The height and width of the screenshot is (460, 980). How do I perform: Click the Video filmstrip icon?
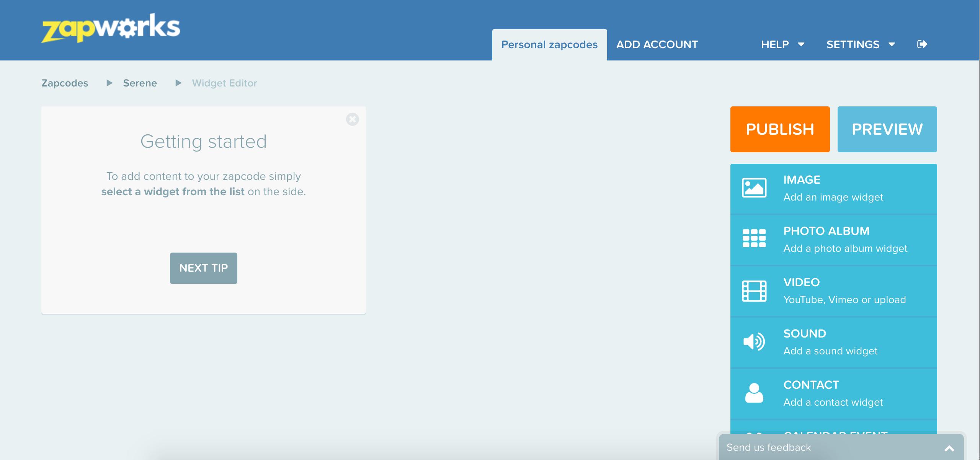pos(754,291)
